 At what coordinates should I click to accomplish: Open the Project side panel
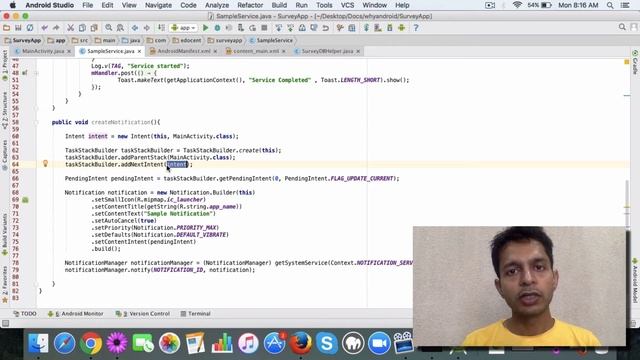pos(5,65)
